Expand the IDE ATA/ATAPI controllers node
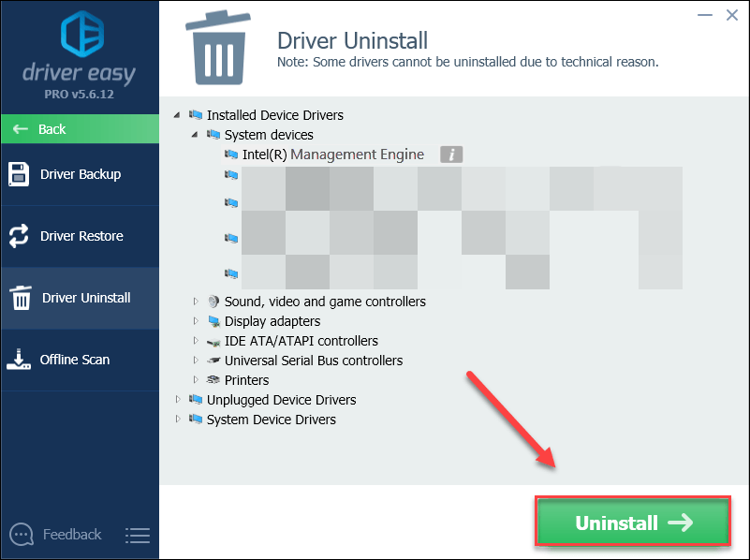Screen dimensions: 750x560 point(196,341)
